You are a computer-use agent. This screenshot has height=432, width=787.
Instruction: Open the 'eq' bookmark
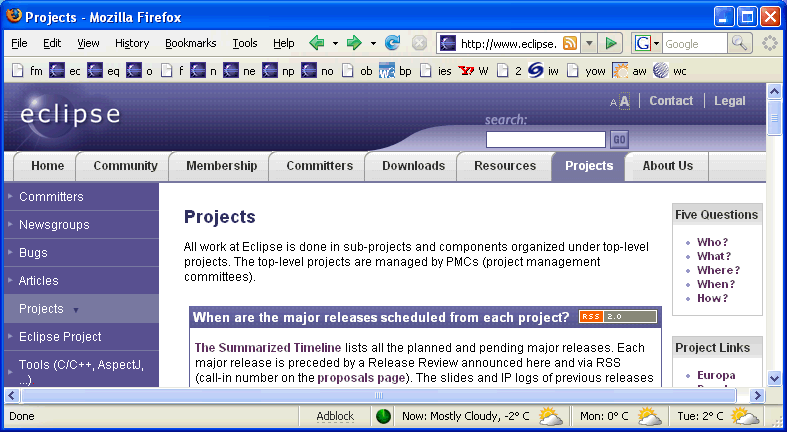[x=103, y=71]
